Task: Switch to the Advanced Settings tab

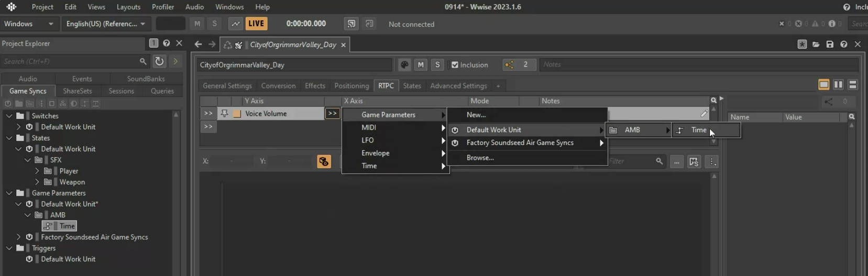Action: click(x=458, y=85)
